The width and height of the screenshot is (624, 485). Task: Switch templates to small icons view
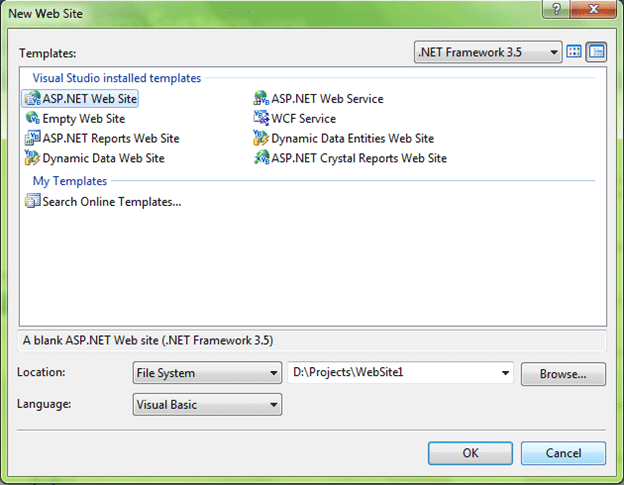pos(596,52)
